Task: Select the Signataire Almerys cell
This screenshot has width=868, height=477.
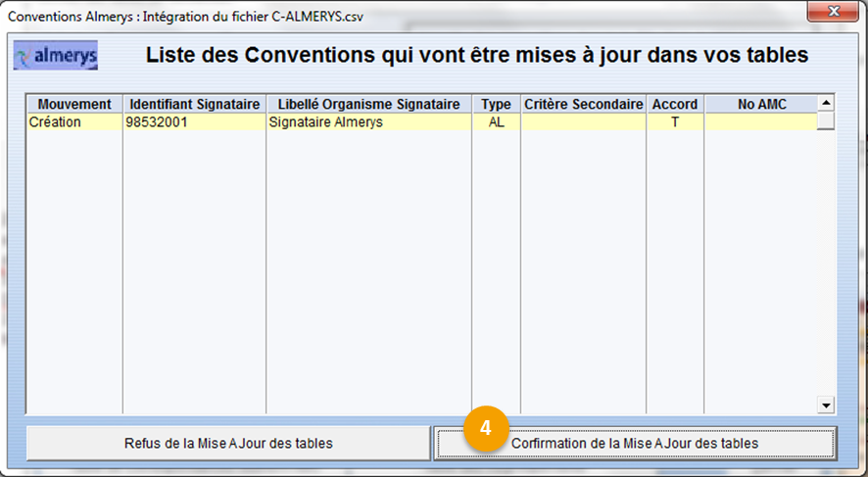Action: tap(368, 121)
